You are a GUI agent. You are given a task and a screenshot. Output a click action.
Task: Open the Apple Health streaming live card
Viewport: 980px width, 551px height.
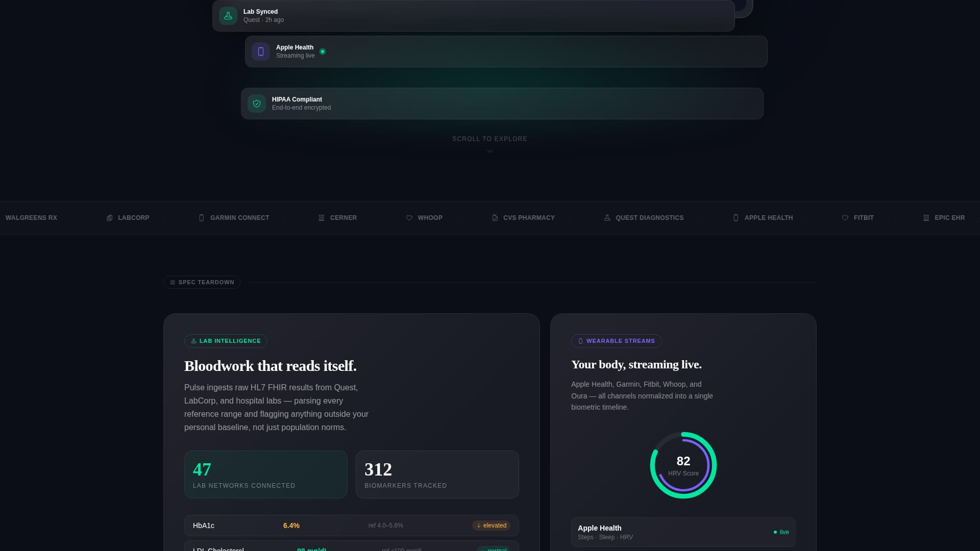click(506, 52)
